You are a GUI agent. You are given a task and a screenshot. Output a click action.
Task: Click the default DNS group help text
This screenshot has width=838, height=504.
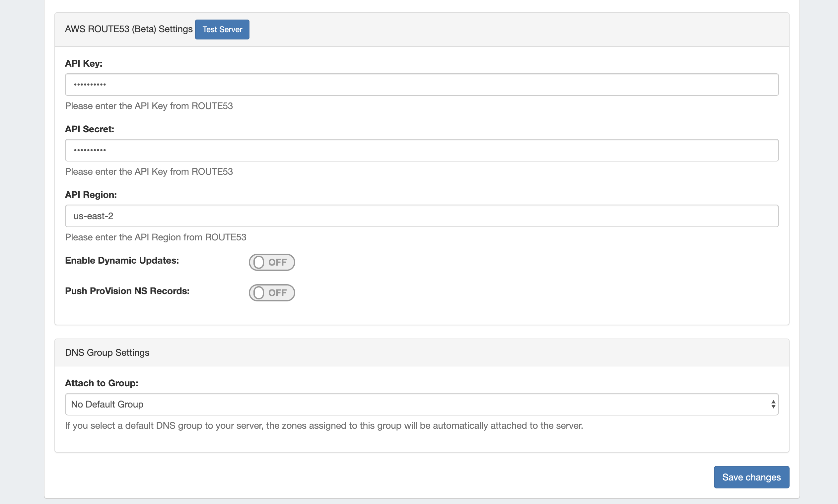coord(323,425)
